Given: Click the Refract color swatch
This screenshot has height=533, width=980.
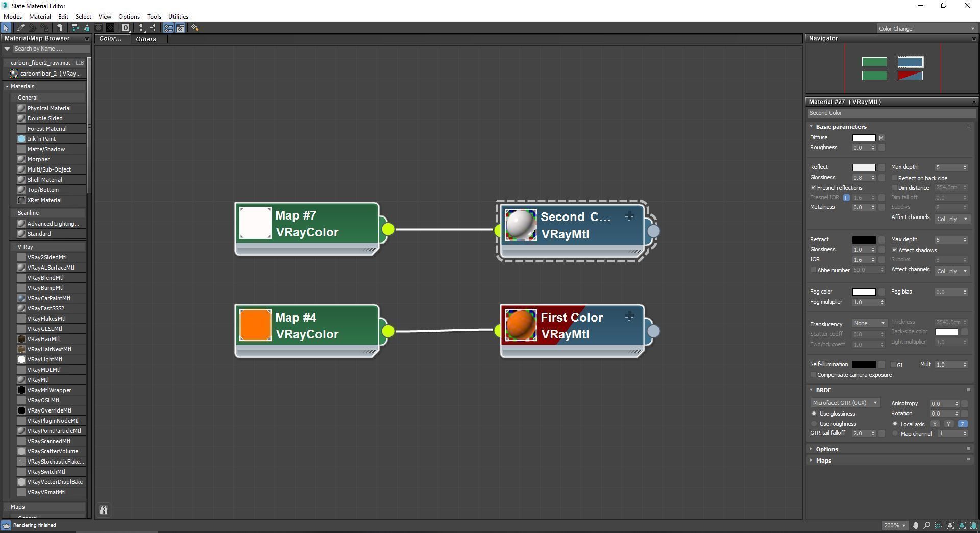Looking at the screenshot, I should pyautogui.click(x=864, y=240).
